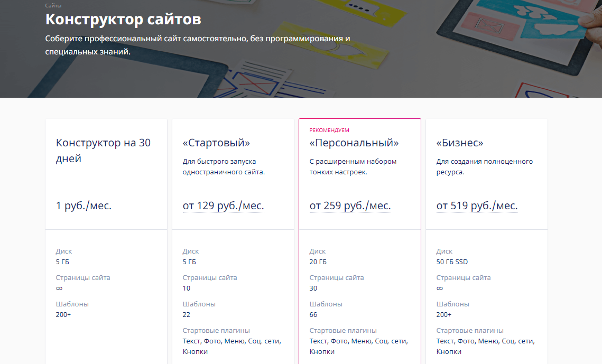The image size is (602, 364).
Task: Click «Для быстрого запуска одностраничного сайта» description
Action: [x=224, y=167]
